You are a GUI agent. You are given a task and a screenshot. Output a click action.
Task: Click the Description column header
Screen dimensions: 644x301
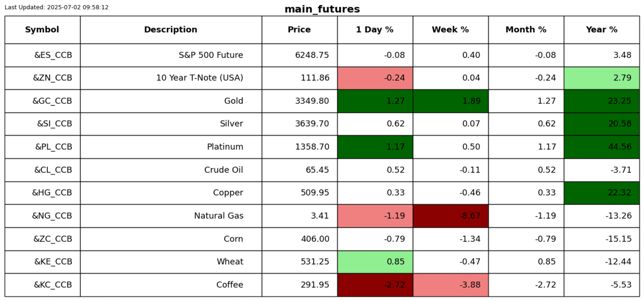point(171,30)
